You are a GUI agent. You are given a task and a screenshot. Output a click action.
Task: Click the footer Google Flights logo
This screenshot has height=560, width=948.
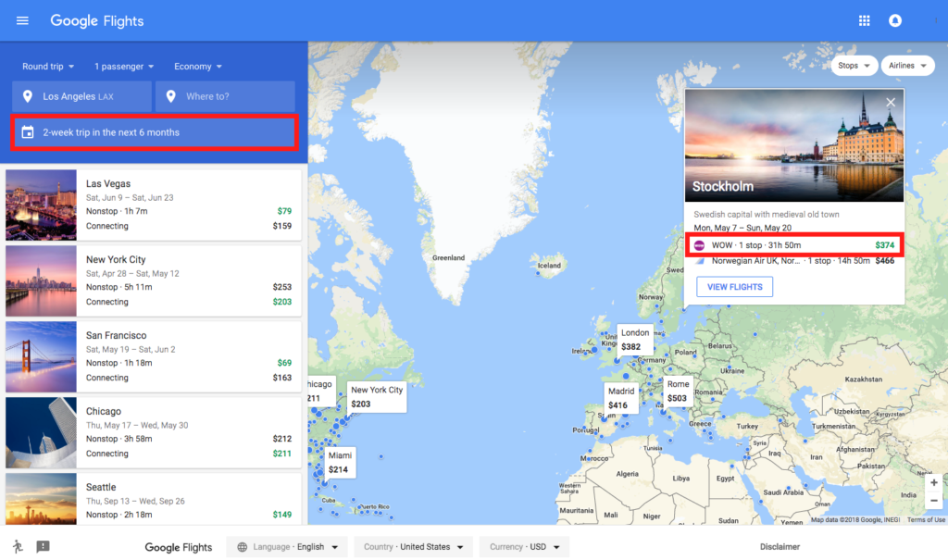click(179, 547)
